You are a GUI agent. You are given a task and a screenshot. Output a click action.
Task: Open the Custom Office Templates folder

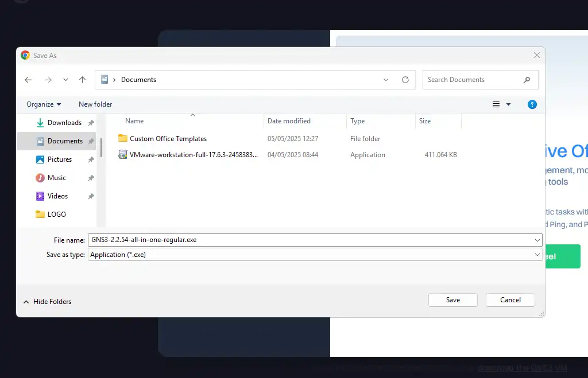pos(168,139)
